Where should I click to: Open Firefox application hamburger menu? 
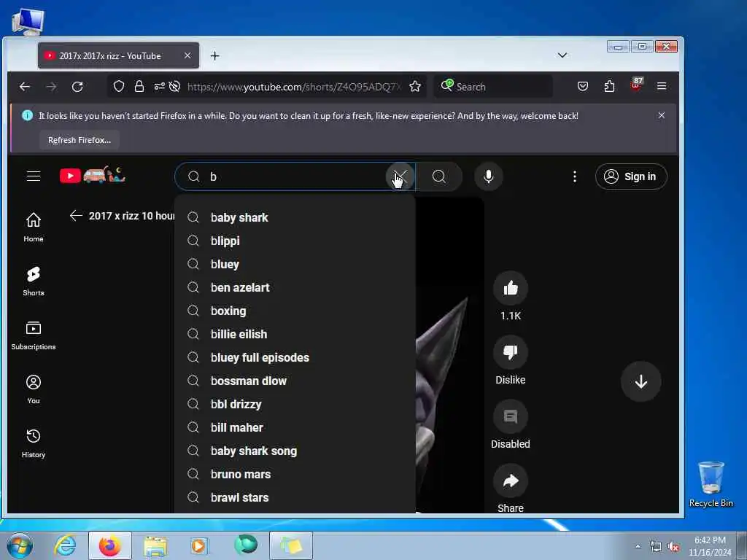tap(662, 86)
